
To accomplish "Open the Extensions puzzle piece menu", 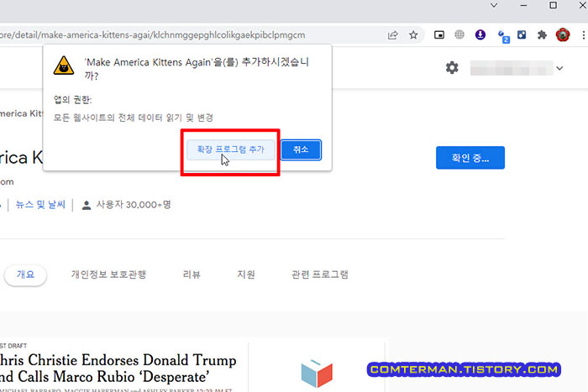I will click(x=542, y=35).
